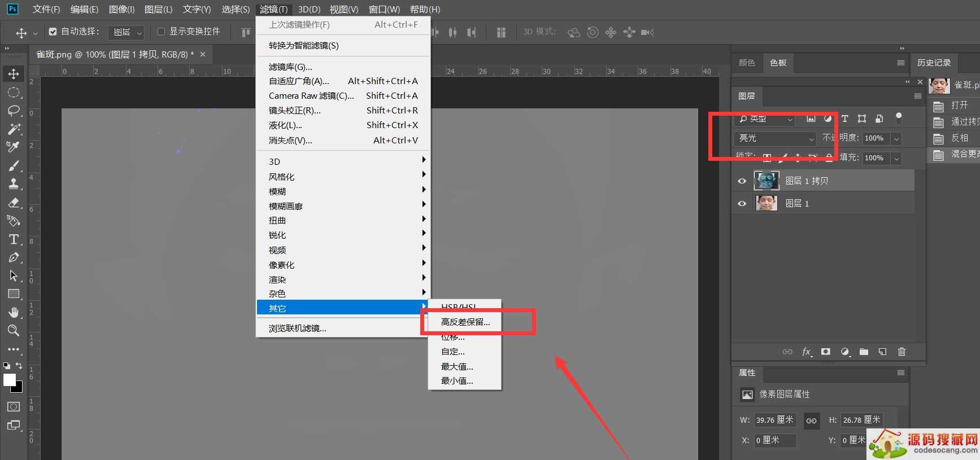Expand the 锐化 filter submenu
The width and height of the screenshot is (980, 460).
(343, 235)
